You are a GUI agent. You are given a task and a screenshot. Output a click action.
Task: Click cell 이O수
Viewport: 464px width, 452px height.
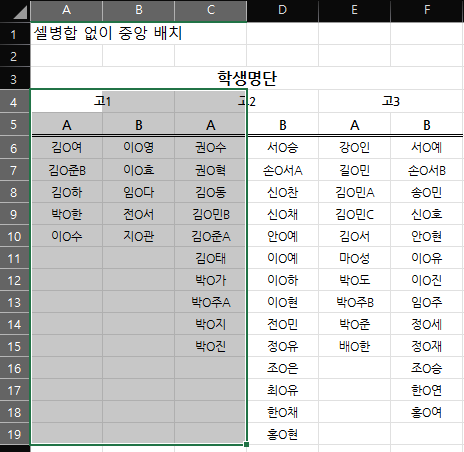pyautogui.click(x=66, y=236)
